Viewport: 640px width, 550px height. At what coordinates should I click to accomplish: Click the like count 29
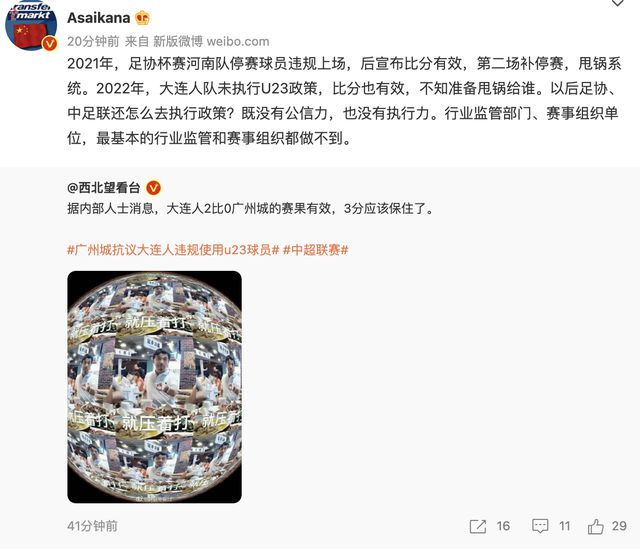point(619,526)
